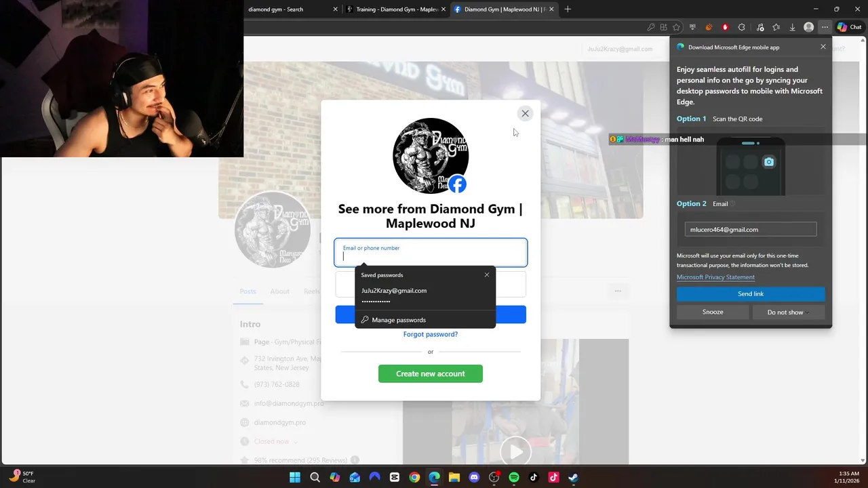
Task: Click the (973) 762-0828 phone number
Action: pyautogui.click(x=277, y=384)
